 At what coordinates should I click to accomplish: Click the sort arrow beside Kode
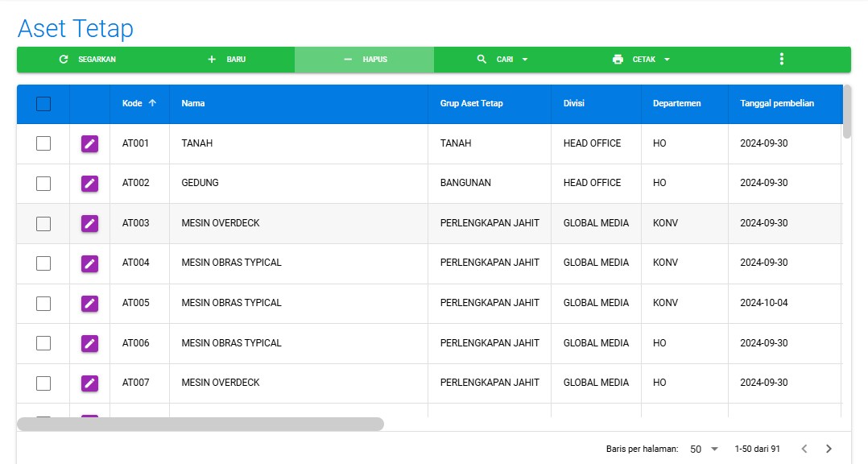(x=152, y=103)
